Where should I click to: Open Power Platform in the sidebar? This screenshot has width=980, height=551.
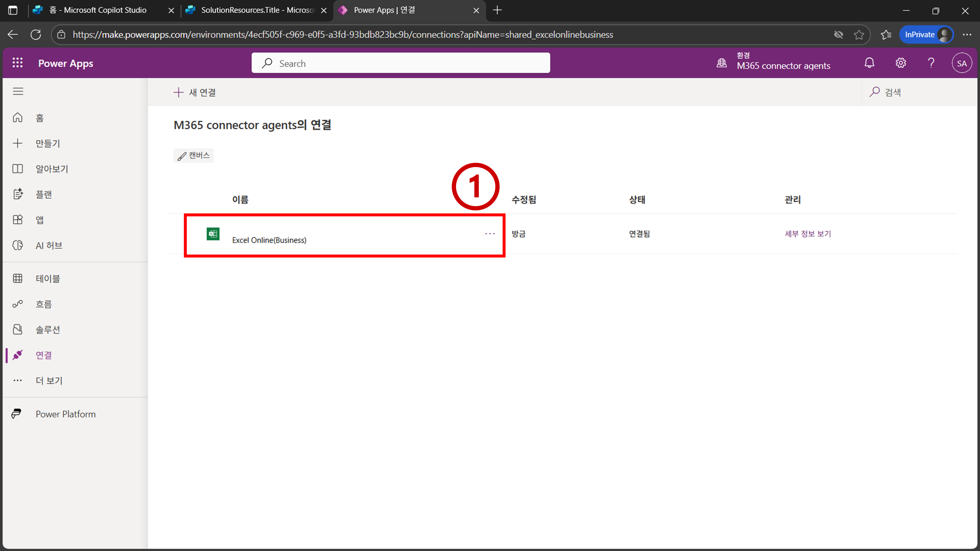pos(65,414)
